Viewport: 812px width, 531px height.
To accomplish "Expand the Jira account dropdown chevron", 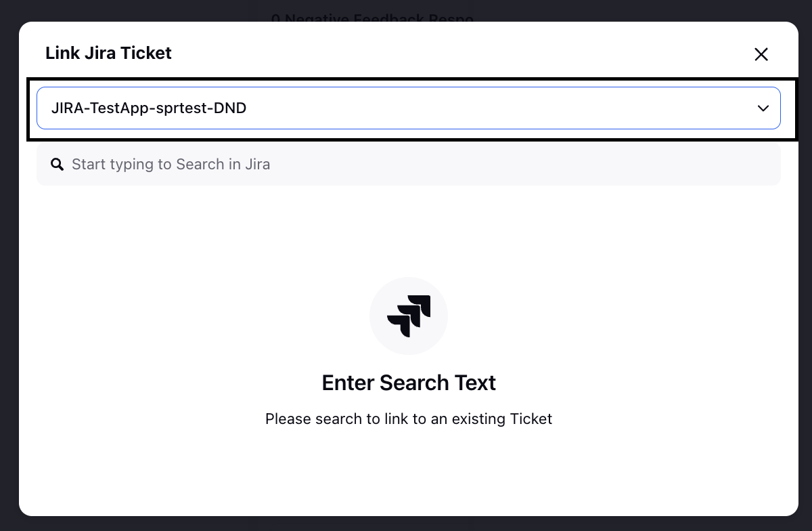I will [763, 108].
